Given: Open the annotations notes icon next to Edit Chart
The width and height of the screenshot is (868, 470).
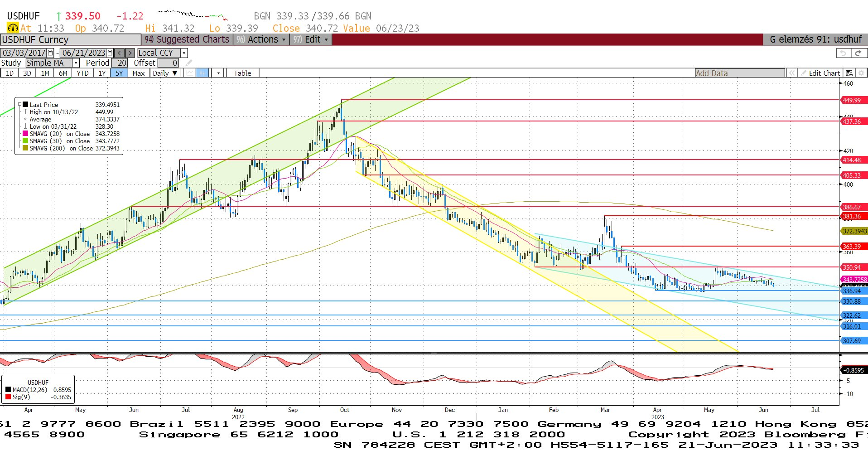Looking at the screenshot, I should click(849, 73).
